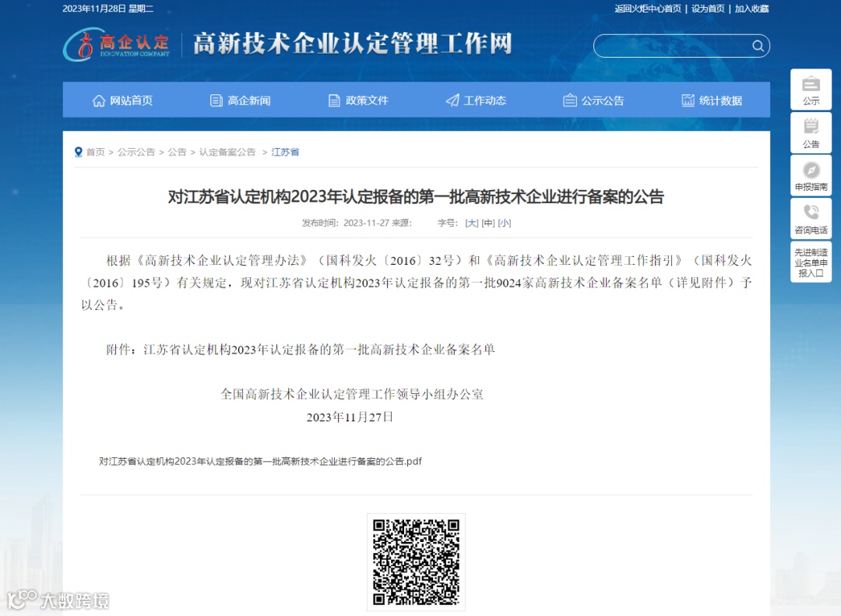The height and width of the screenshot is (616, 841).
Task: Click the chart icon beside 统计数据
Action: 688,100
